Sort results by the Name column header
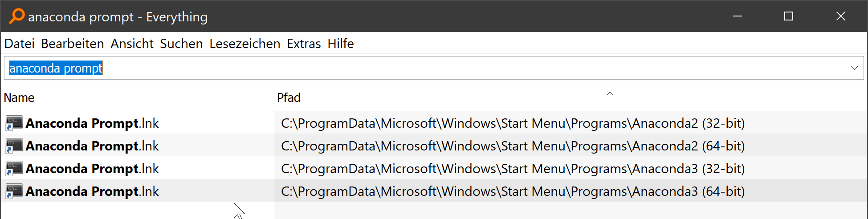The width and height of the screenshot is (868, 219). click(x=138, y=97)
